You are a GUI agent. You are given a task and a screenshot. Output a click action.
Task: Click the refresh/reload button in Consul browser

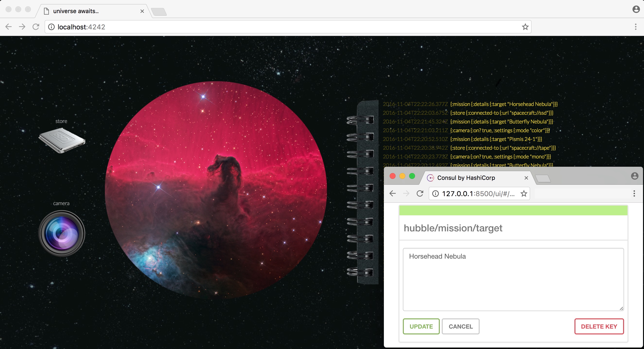[420, 193]
